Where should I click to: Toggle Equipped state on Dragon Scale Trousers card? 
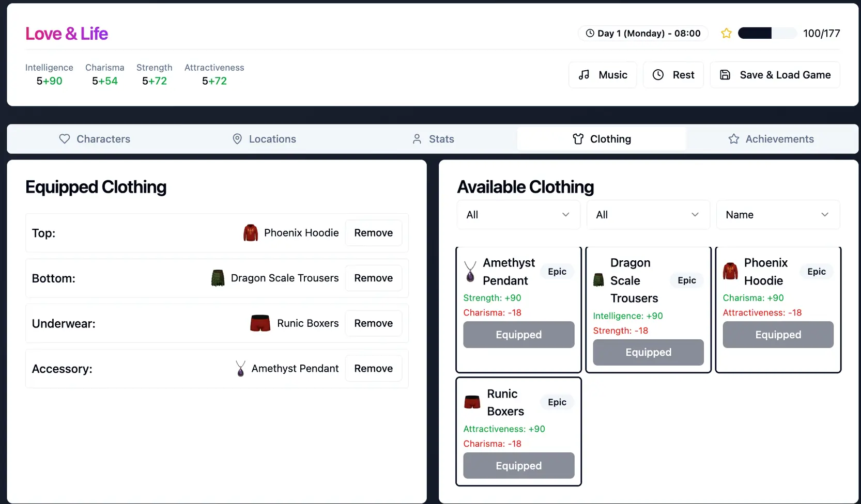pyautogui.click(x=648, y=352)
